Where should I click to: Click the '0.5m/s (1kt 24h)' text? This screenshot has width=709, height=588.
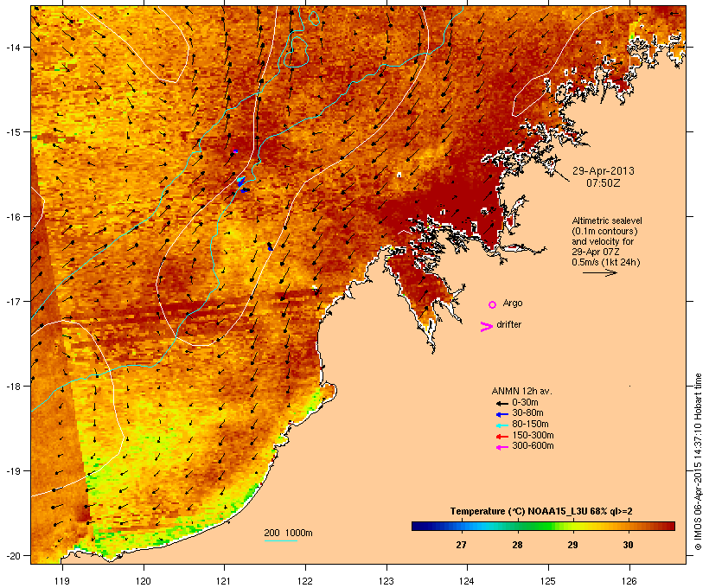606,262
